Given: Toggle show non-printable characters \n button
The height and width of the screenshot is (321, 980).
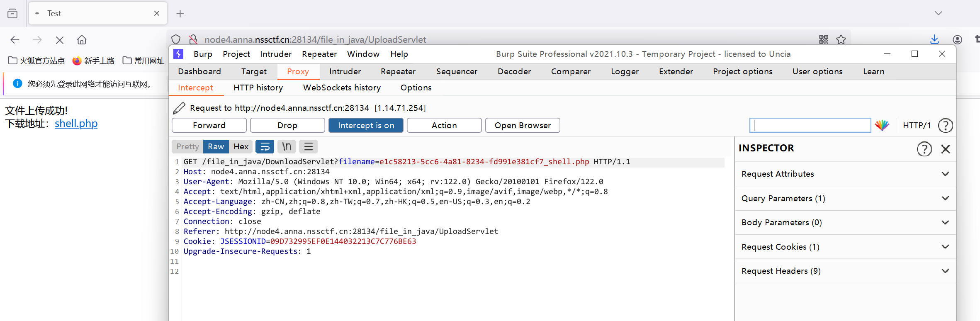Looking at the screenshot, I should coord(287,146).
